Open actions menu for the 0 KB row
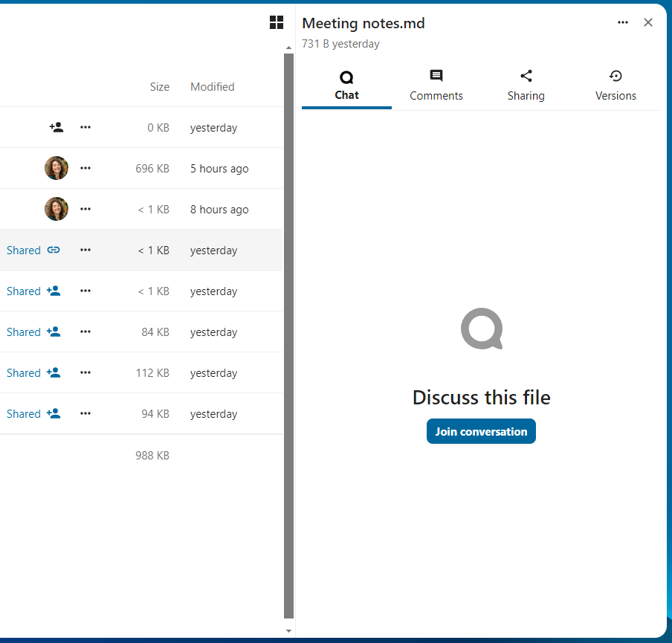Screen dimensions: 672x643 click(x=85, y=127)
